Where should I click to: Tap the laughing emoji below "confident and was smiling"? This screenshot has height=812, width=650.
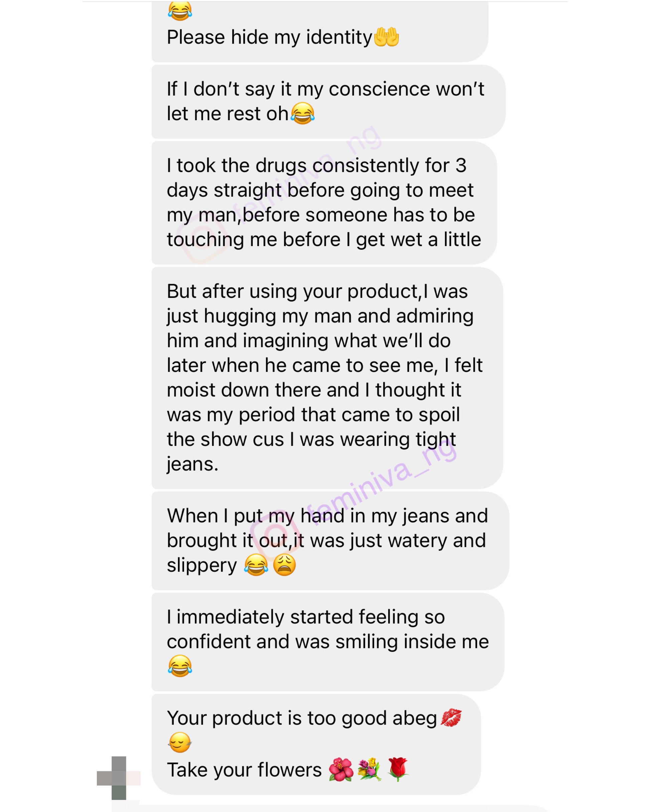(x=180, y=666)
